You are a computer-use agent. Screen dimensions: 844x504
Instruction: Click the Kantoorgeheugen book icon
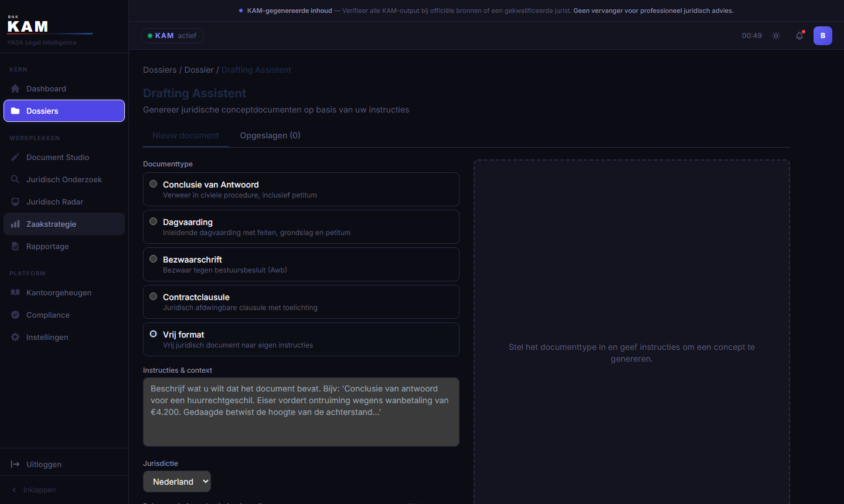(x=15, y=292)
